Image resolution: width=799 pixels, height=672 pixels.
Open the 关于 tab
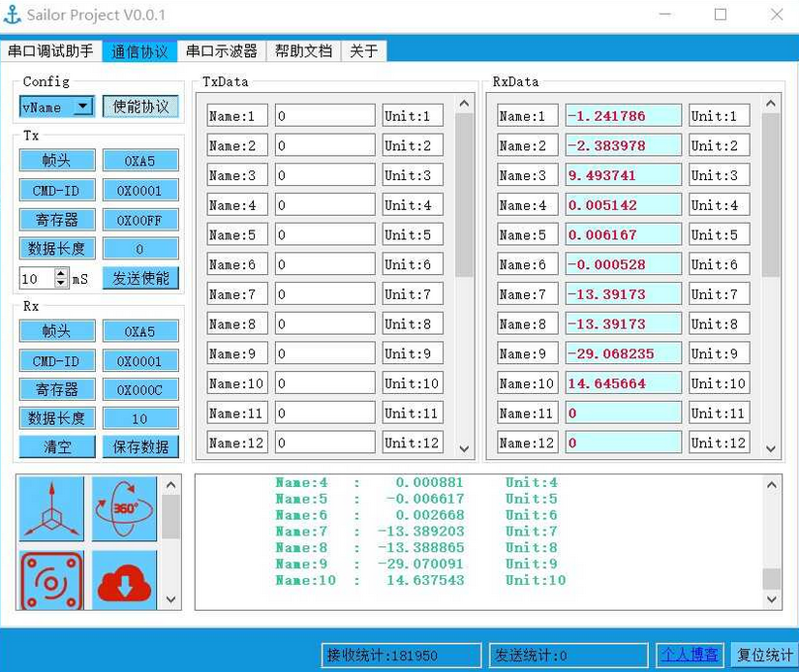[x=363, y=51]
